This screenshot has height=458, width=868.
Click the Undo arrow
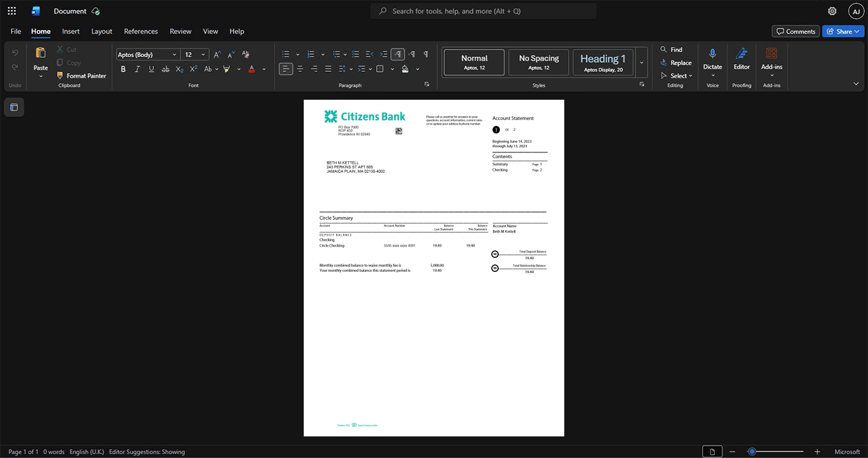click(15, 53)
